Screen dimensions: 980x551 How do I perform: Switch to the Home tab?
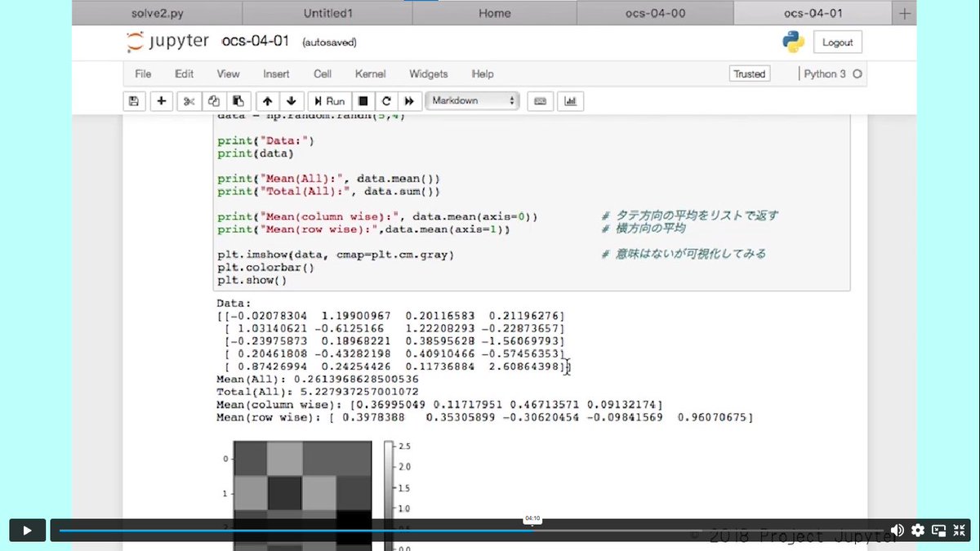pyautogui.click(x=494, y=13)
